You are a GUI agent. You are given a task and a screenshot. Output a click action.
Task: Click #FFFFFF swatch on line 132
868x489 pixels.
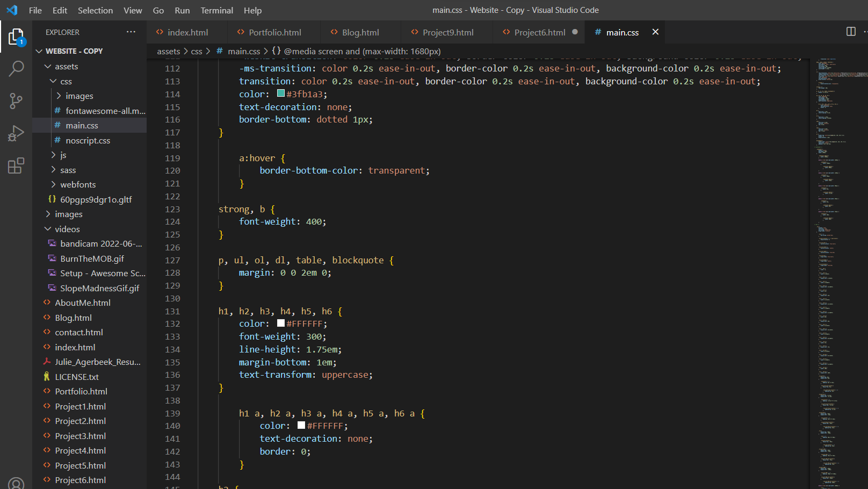[x=280, y=323]
